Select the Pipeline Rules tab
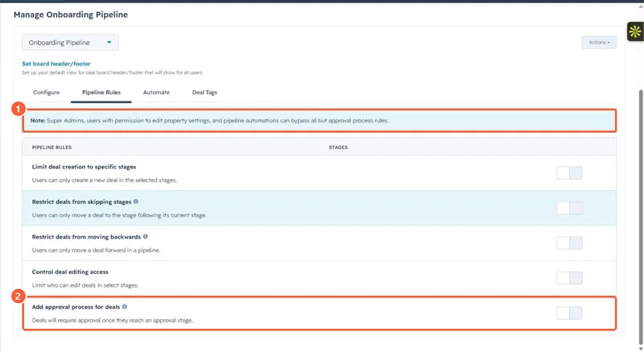Image resolution: width=644 pixels, height=352 pixels. [101, 93]
